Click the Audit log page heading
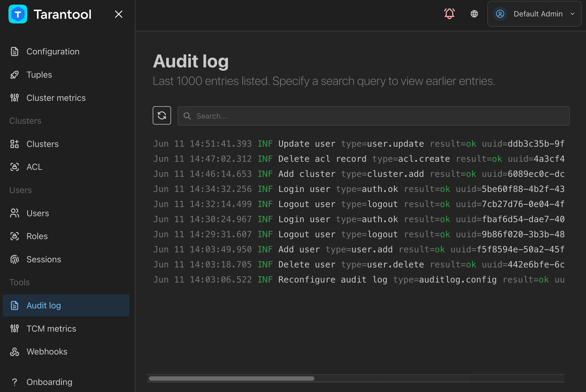This screenshot has height=392, width=586. click(x=191, y=61)
